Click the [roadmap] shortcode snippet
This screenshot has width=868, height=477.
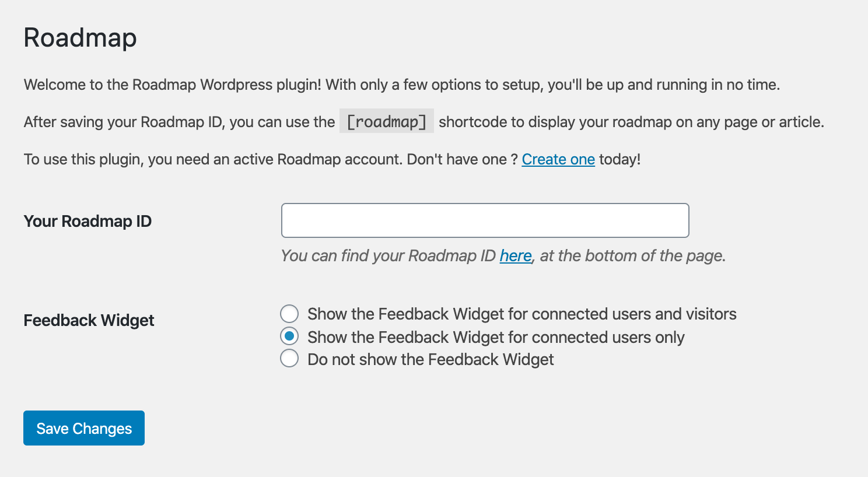(x=386, y=121)
